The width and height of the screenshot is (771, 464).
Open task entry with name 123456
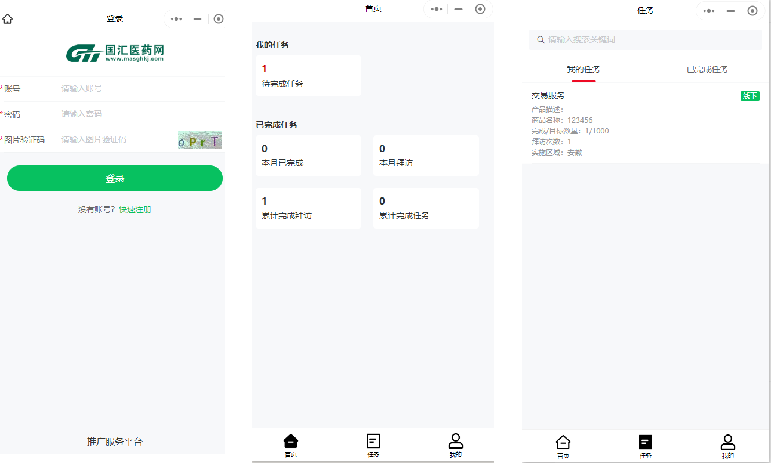coord(645,124)
